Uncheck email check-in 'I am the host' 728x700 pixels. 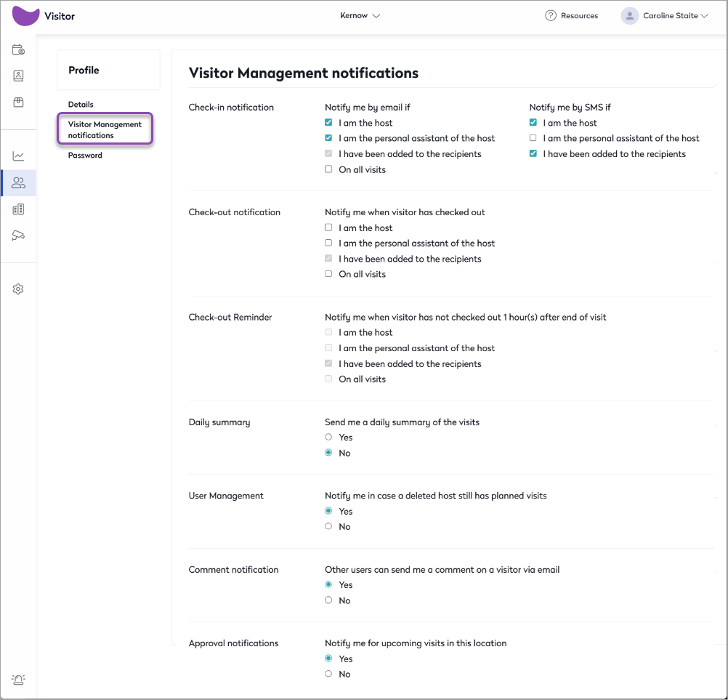(x=328, y=122)
